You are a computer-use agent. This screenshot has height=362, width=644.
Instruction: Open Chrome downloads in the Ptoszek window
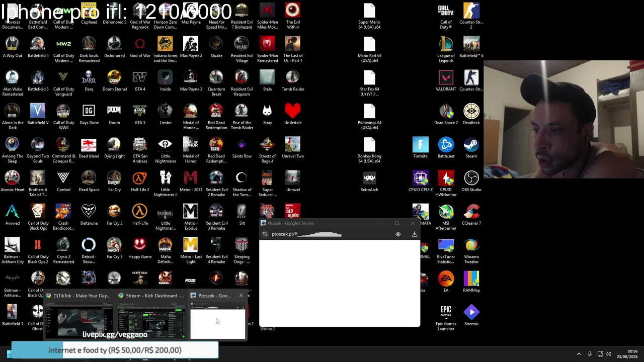pyautogui.click(x=414, y=234)
